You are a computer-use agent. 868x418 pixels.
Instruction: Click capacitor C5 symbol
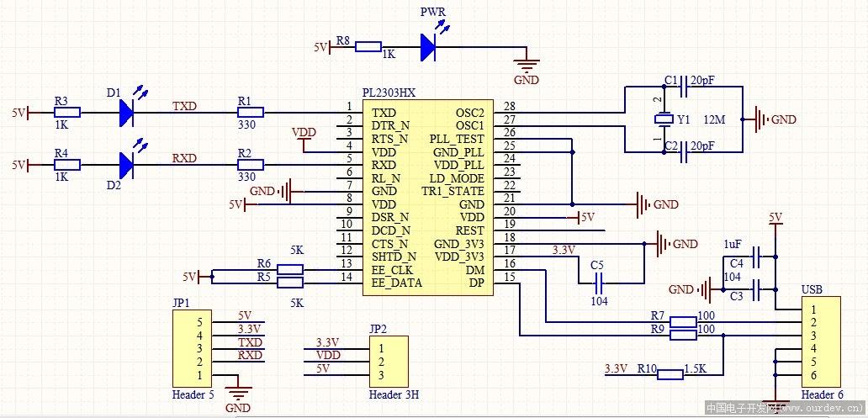[599, 284]
